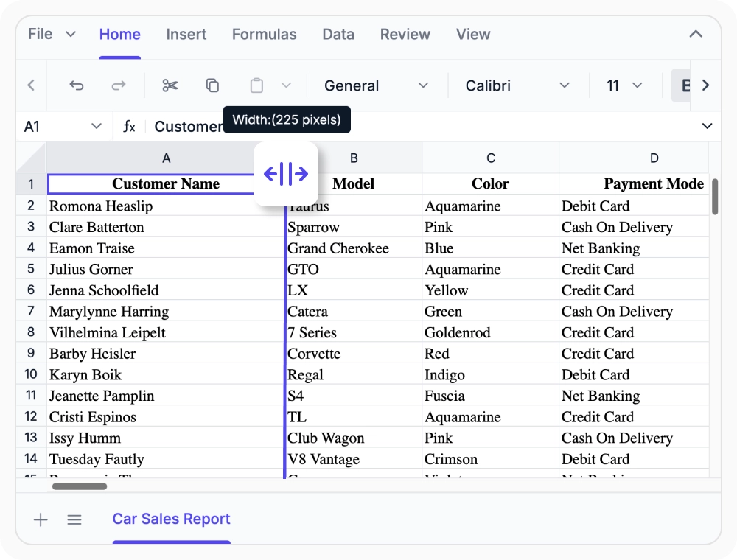Open the Calibri font dropdown
737x560 pixels.
[x=517, y=85]
